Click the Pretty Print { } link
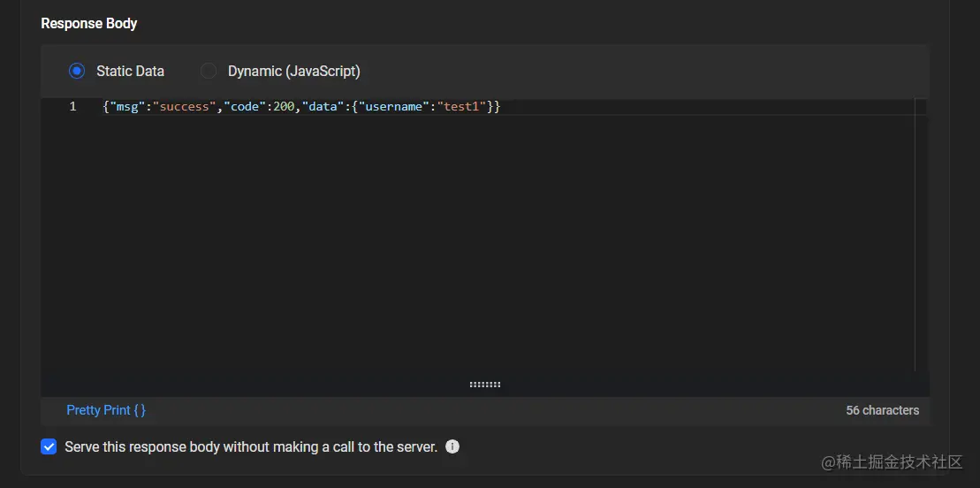 pyautogui.click(x=106, y=410)
